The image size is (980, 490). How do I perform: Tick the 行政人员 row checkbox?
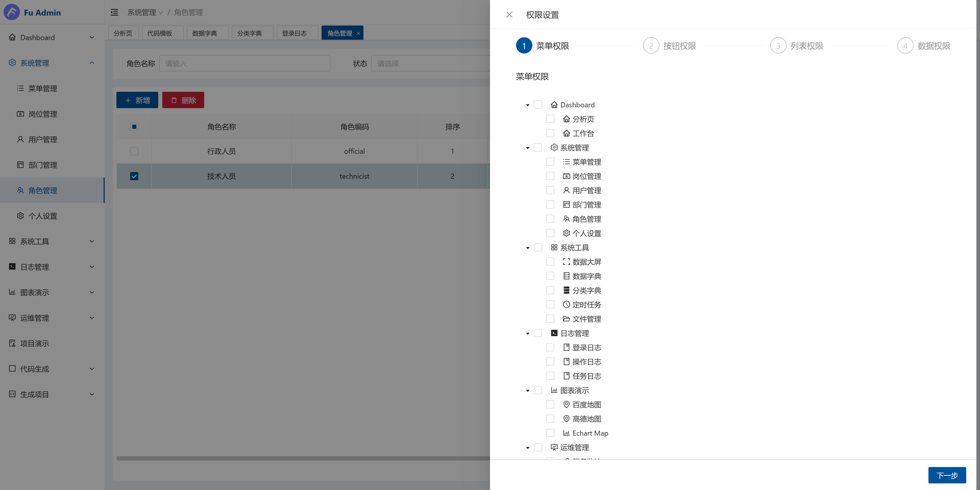(x=134, y=151)
